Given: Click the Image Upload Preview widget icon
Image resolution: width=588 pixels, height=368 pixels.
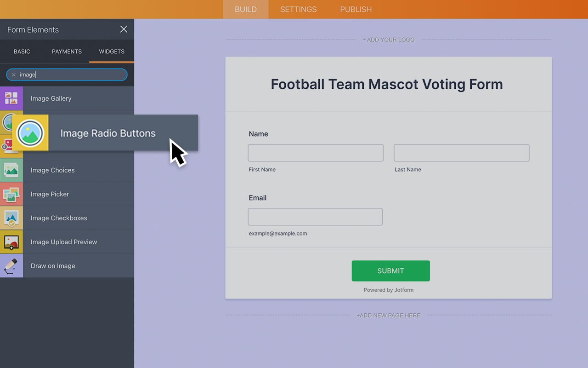Looking at the screenshot, I should (x=11, y=241).
